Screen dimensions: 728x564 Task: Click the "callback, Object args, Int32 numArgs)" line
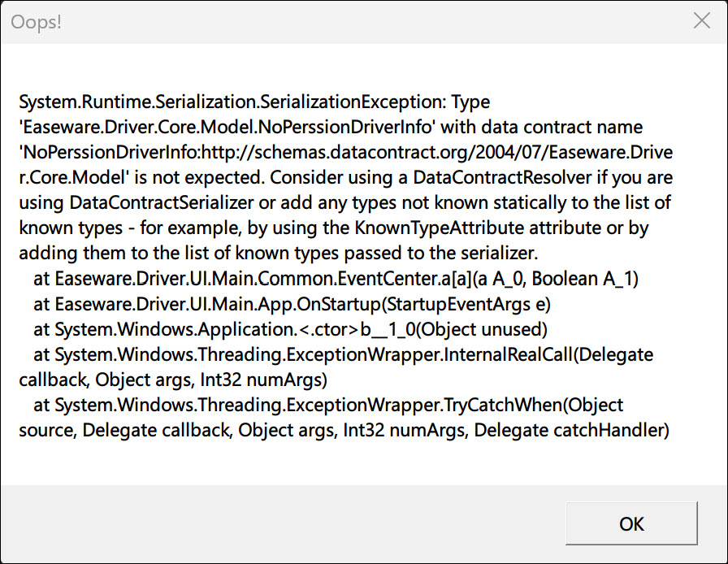click(x=173, y=380)
